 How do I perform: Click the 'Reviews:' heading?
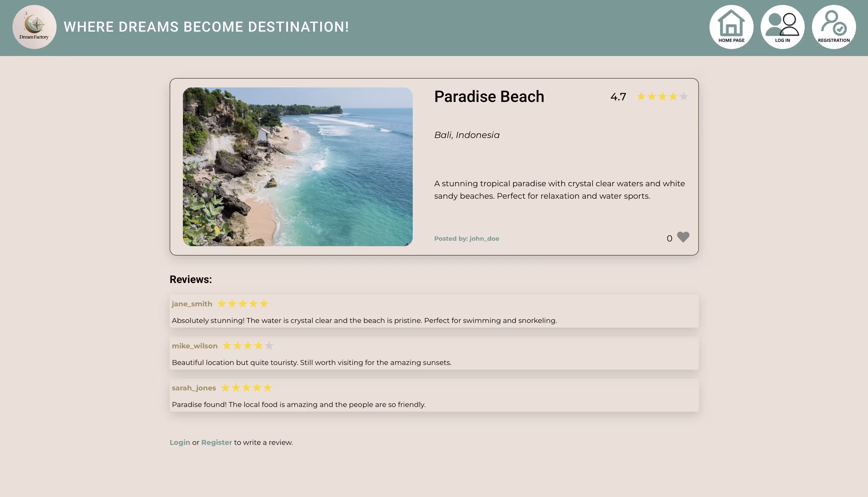(191, 280)
